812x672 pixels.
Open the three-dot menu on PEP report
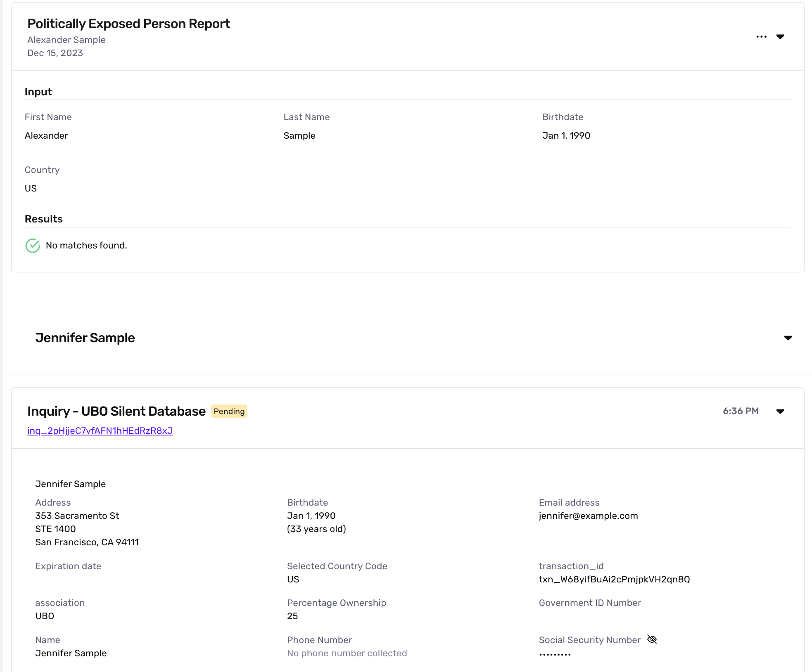pyautogui.click(x=761, y=37)
